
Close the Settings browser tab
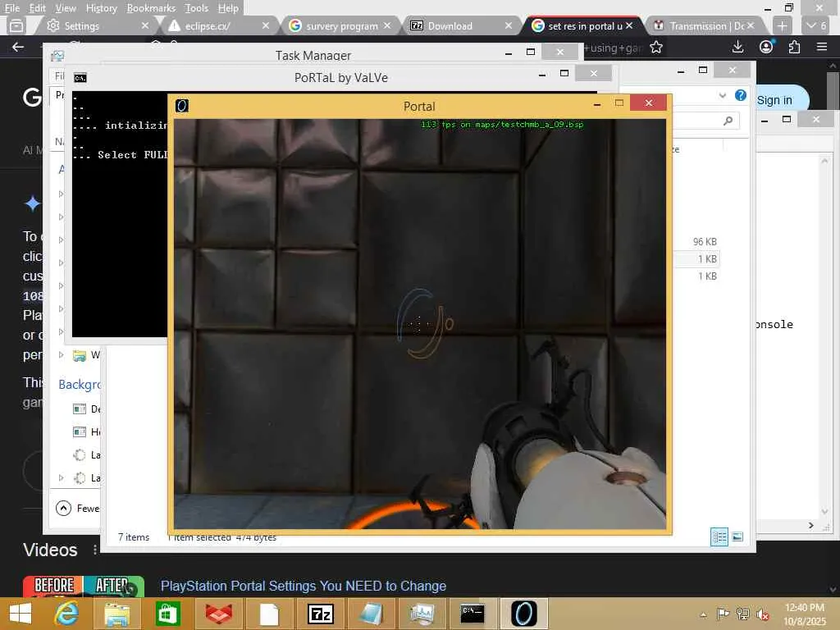coord(144,25)
